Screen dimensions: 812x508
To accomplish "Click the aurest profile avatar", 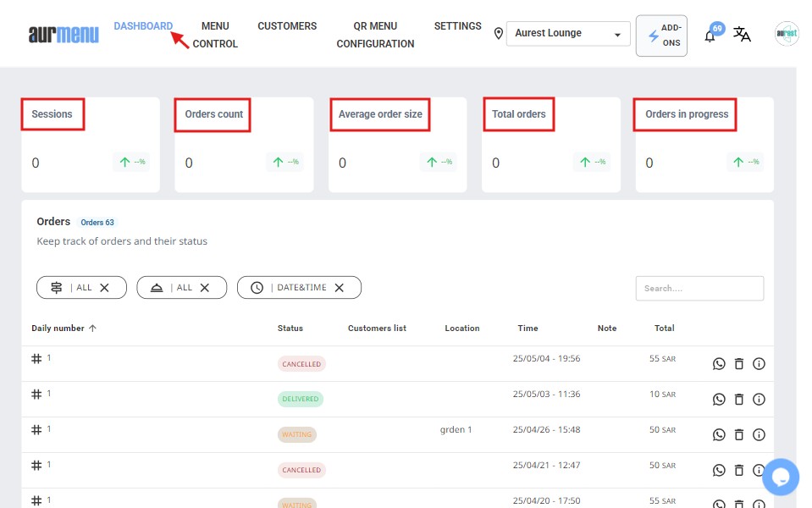I will click(x=787, y=34).
